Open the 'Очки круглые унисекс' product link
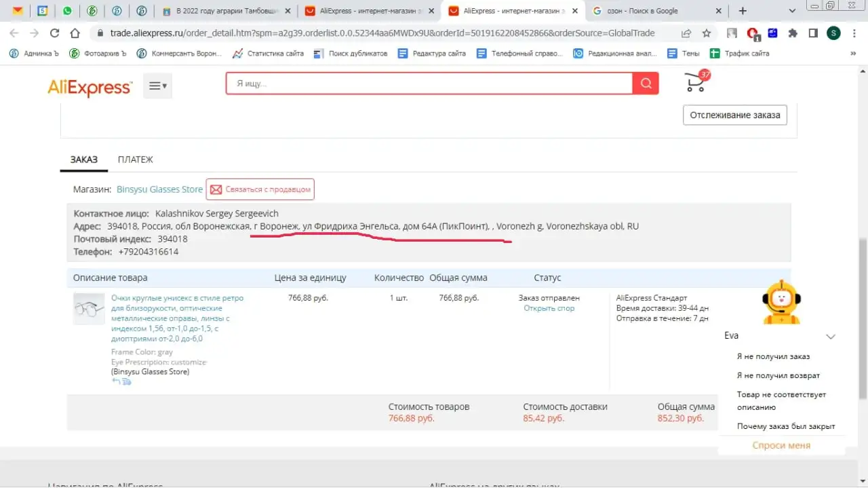Viewport: 868px width, 488px height. point(178,318)
